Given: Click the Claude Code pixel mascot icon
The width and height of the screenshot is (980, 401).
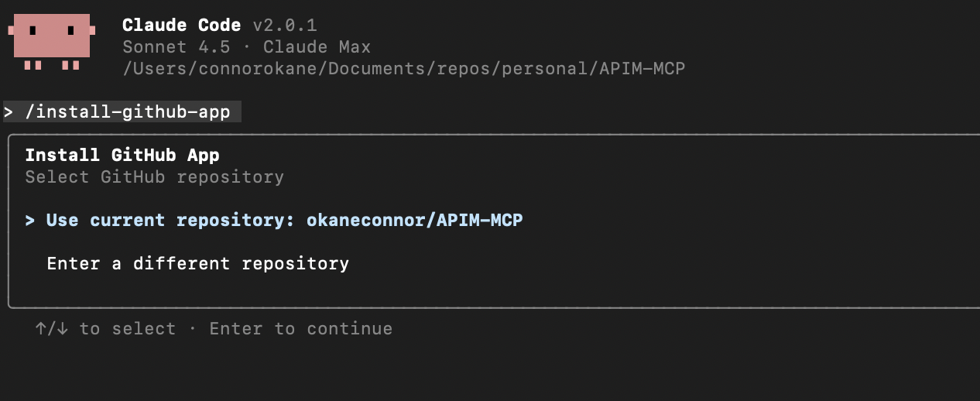Looking at the screenshot, I should 52,40.
